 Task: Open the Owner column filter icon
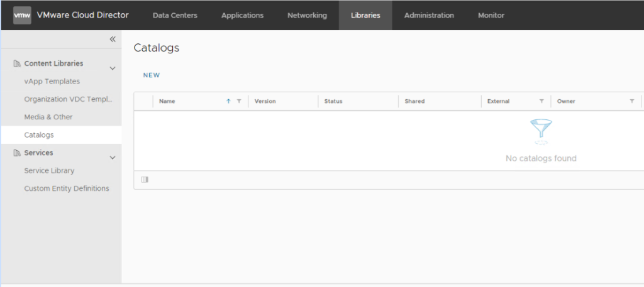coord(631,101)
